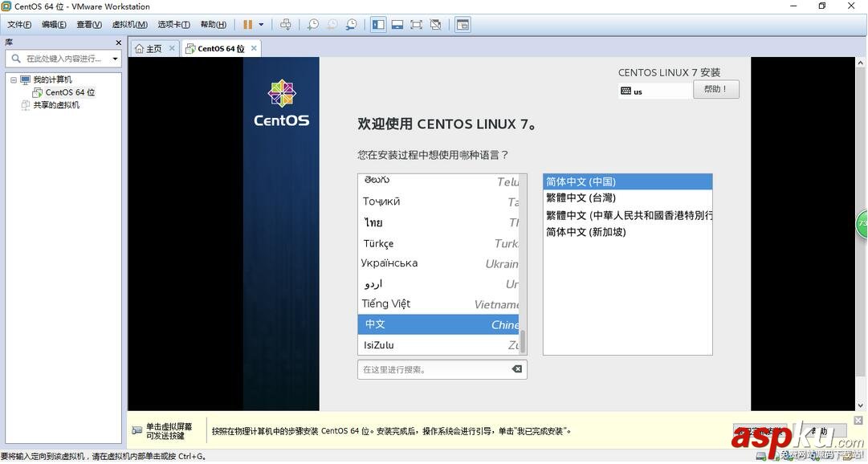Close the 主页 tab

click(x=172, y=48)
